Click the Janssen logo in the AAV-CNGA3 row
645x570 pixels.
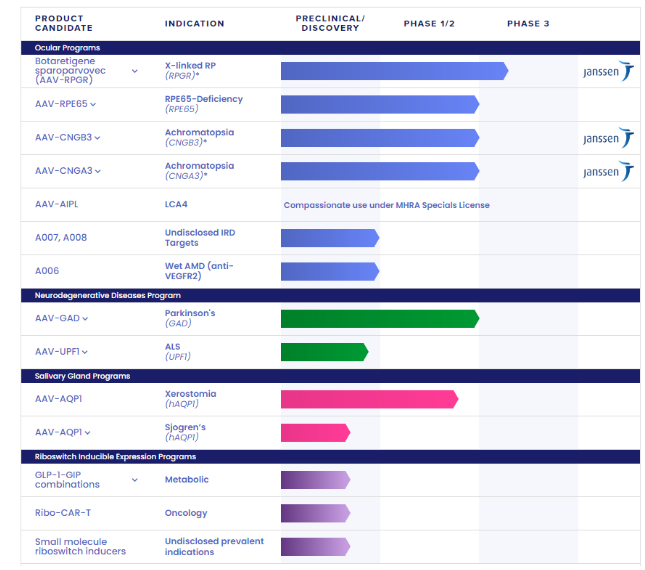point(607,172)
